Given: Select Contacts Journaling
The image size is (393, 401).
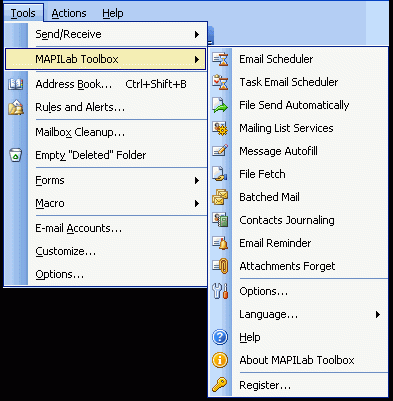Looking at the screenshot, I should click(298, 220).
